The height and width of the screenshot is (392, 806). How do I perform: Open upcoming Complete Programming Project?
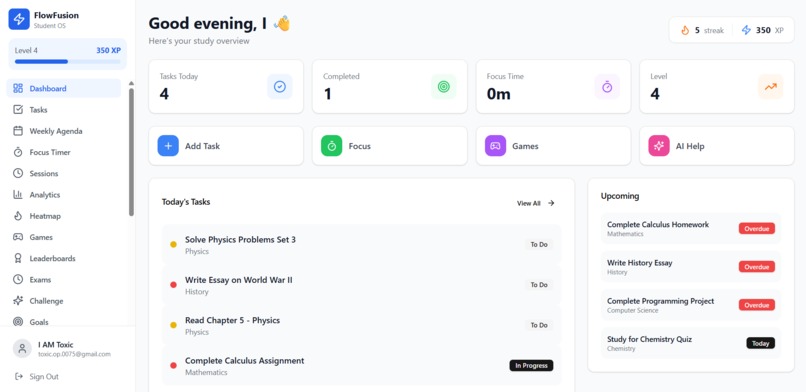(x=691, y=305)
